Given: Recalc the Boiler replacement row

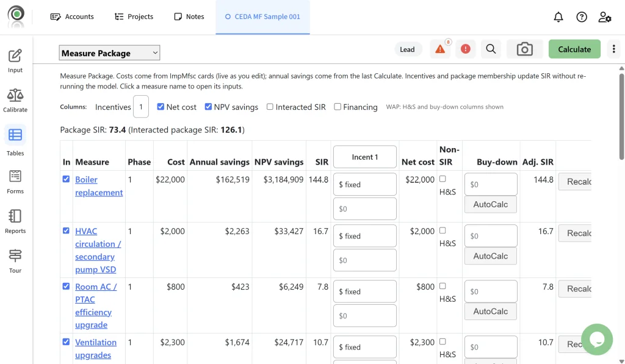Looking at the screenshot, I should pyautogui.click(x=575, y=182).
